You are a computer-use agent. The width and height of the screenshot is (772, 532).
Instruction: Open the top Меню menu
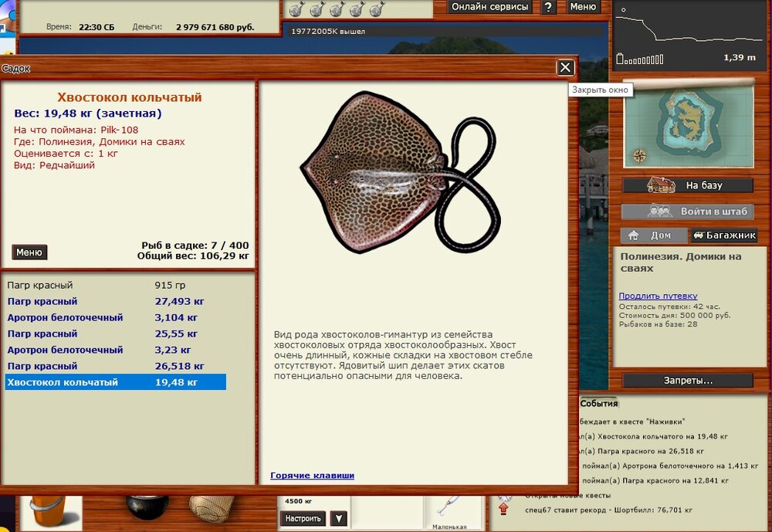tap(583, 7)
